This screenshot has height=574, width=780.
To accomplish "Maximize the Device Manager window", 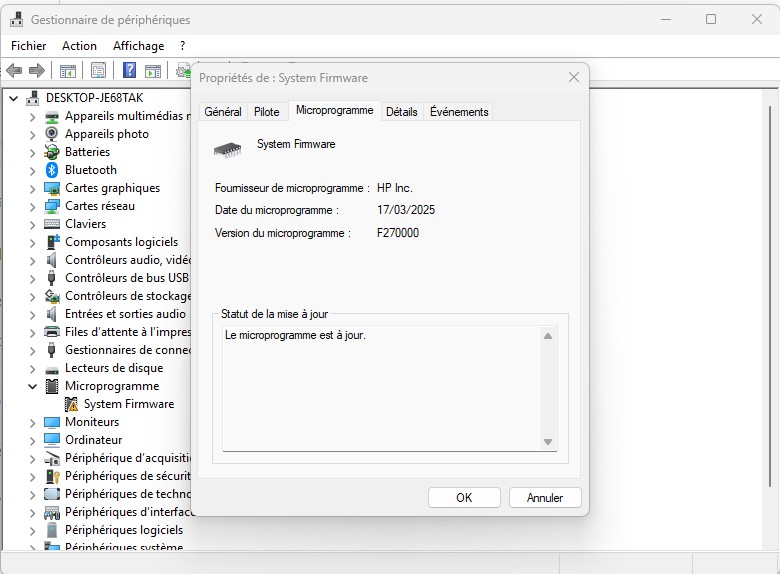I will pyautogui.click(x=711, y=19).
